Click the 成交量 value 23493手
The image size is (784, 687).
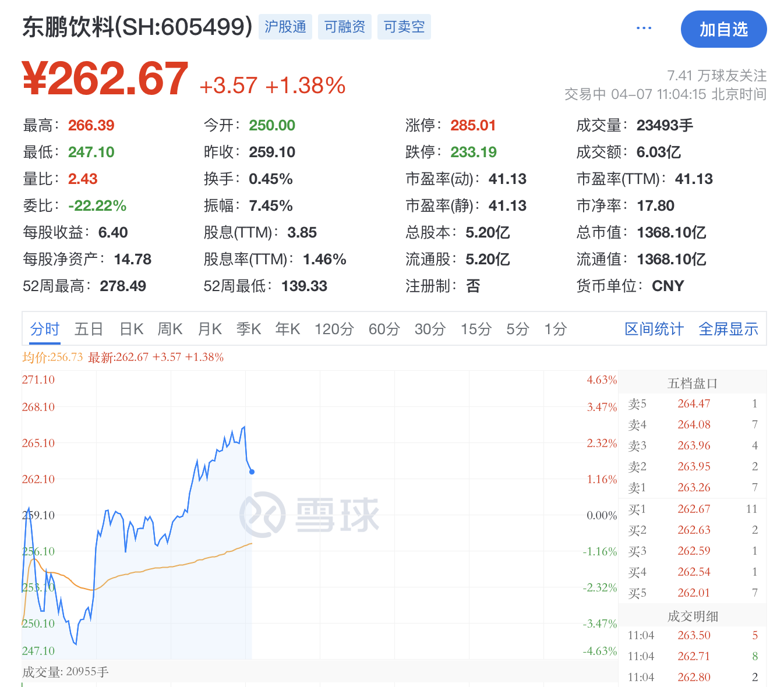(665, 125)
